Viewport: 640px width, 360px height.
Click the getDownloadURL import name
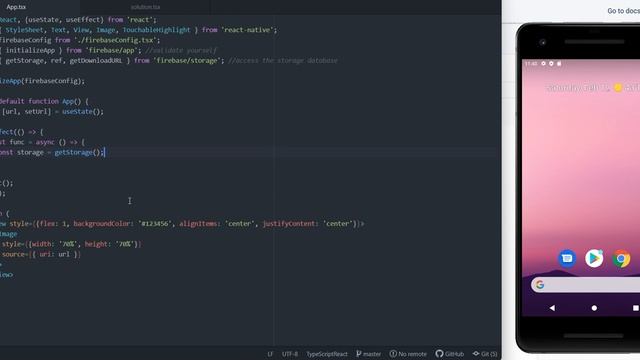click(x=96, y=60)
